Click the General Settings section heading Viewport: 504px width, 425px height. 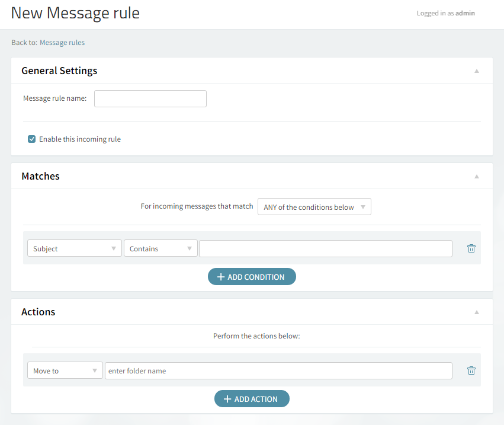coord(59,71)
